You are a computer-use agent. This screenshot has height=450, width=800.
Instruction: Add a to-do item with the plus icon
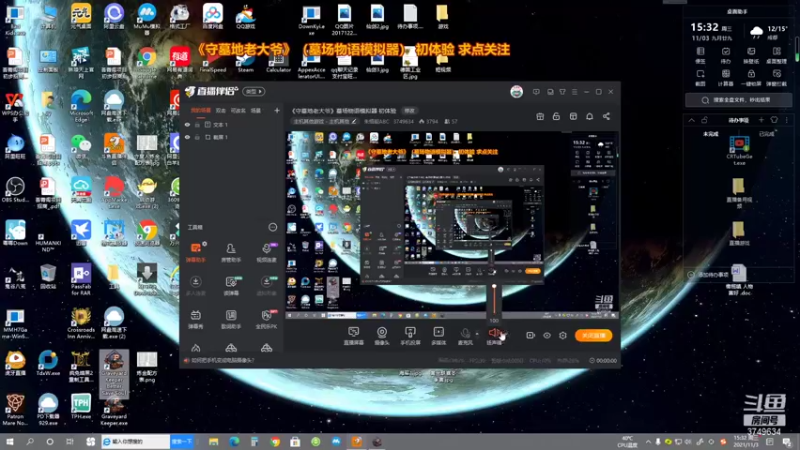(761, 120)
